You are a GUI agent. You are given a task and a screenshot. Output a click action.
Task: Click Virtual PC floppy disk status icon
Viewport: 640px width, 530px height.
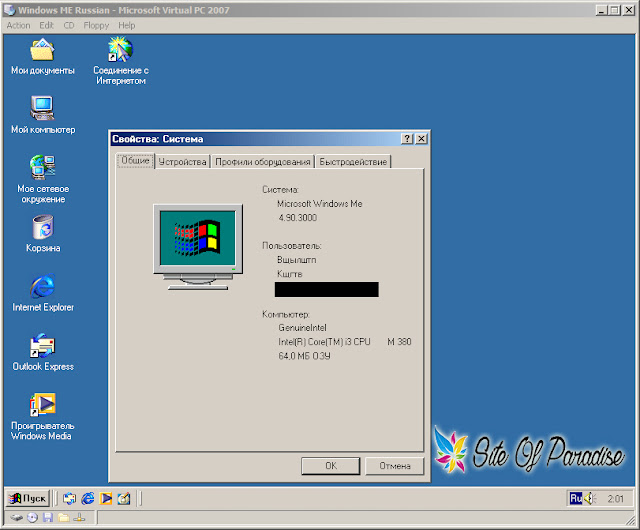[x=48, y=518]
